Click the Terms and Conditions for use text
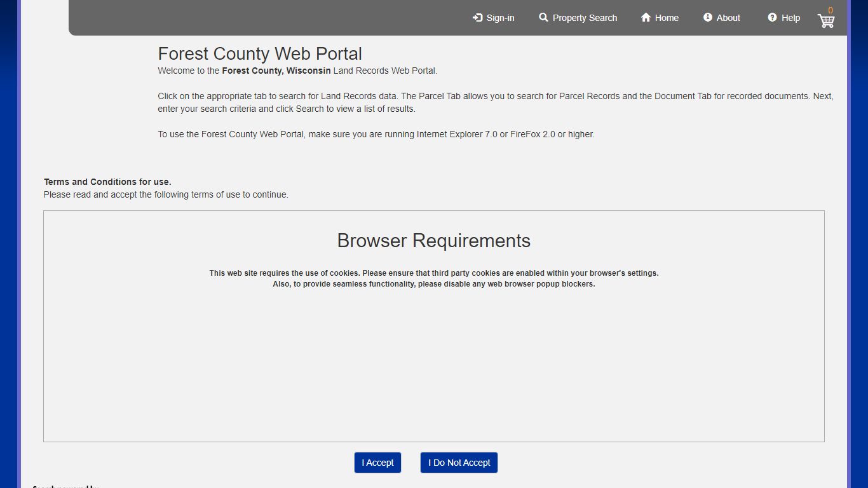This screenshot has width=868, height=488. pyautogui.click(x=107, y=182)
